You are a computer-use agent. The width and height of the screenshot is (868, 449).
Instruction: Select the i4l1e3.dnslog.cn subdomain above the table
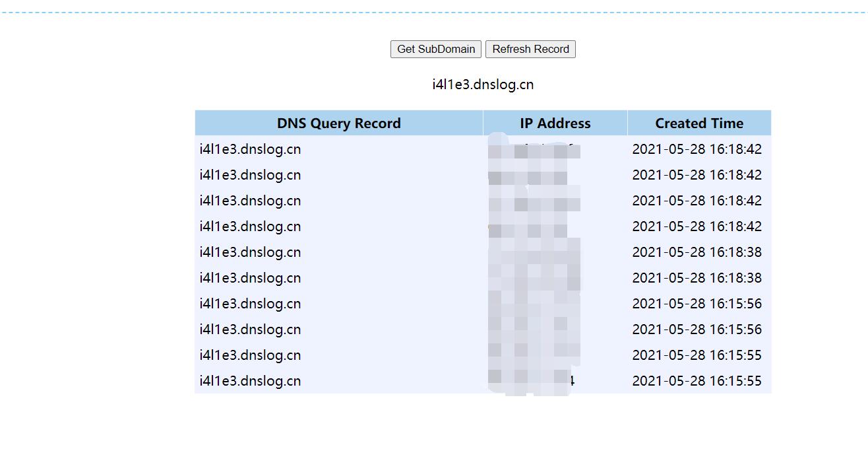(483, 85)
